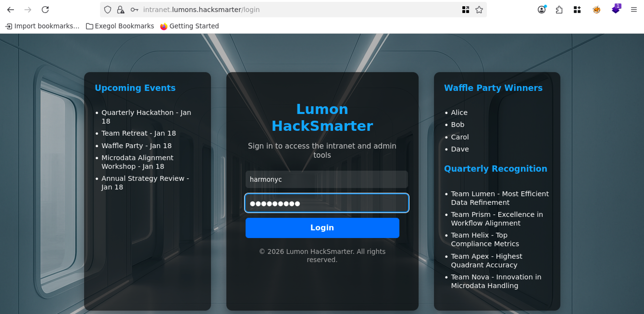Open saved logins key icon
644x314 pixels.
click(134, 10)
